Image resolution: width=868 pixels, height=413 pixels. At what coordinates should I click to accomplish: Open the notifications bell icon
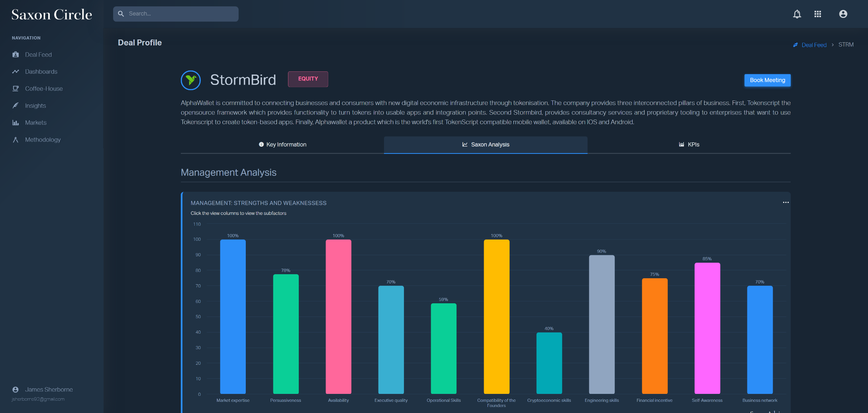click(797, 14)
